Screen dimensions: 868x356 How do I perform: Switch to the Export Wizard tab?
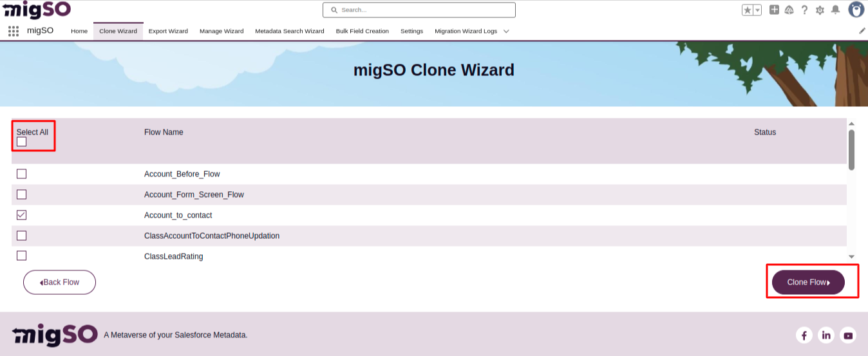tap(168, 31)
